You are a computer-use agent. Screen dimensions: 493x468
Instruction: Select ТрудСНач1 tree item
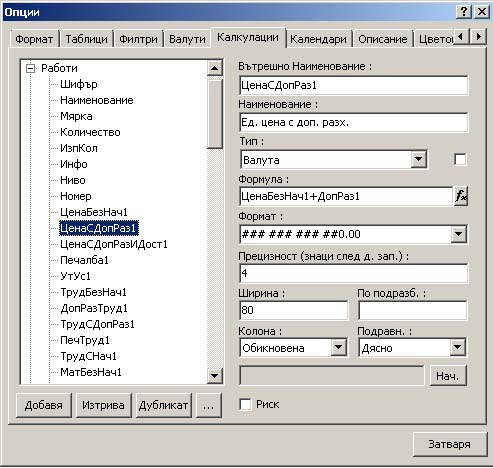(88, 356)
